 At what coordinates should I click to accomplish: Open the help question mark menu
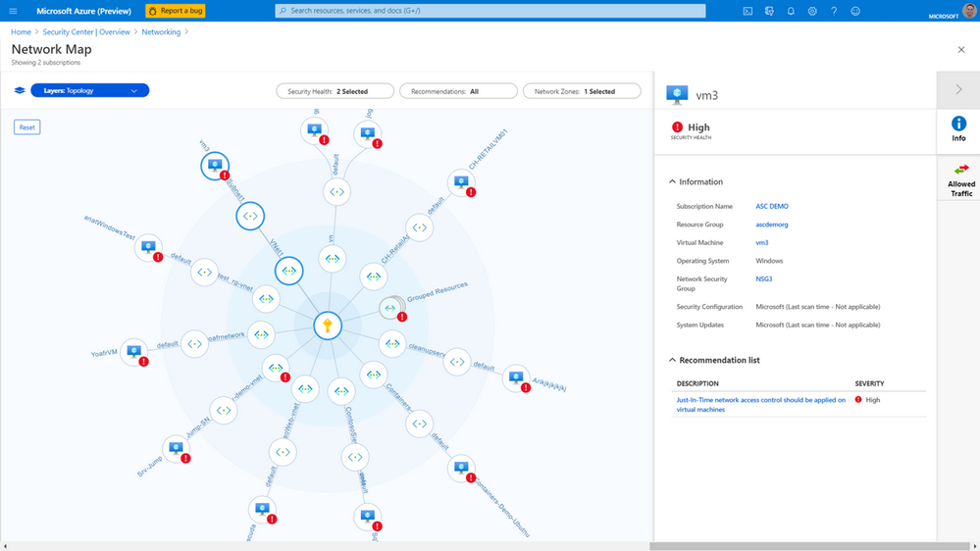click(x=834, y=11)
